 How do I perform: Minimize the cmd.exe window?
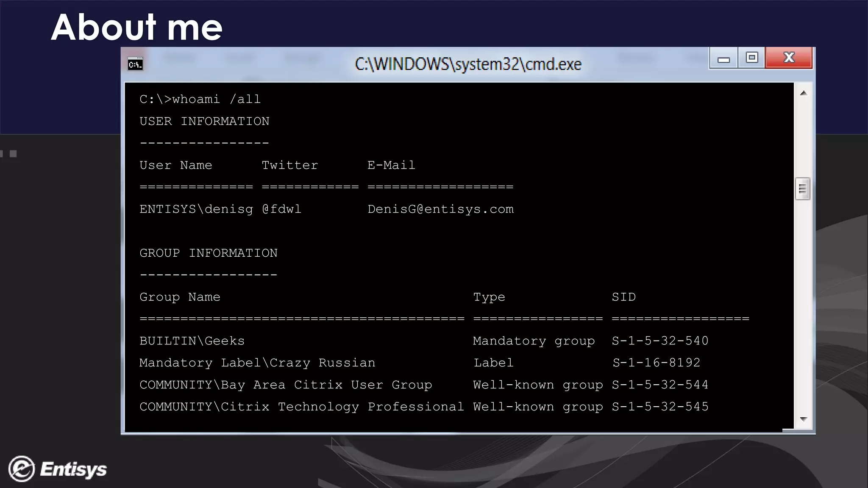[723, 58]
